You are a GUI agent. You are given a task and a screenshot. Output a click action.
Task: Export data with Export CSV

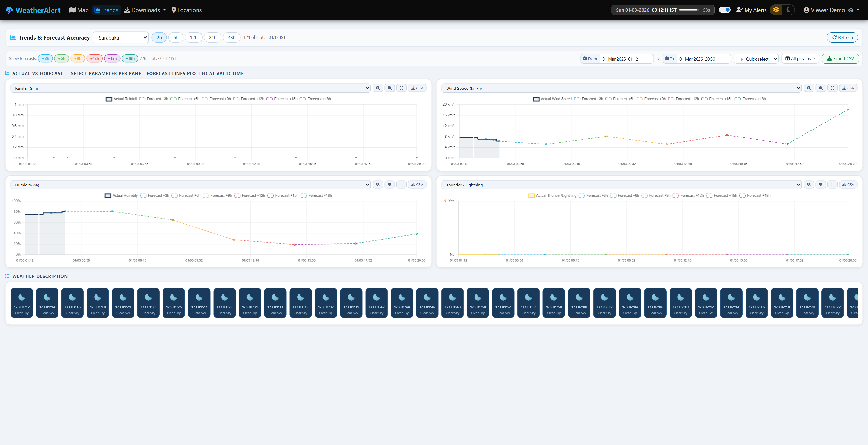[x=840, y=59]
